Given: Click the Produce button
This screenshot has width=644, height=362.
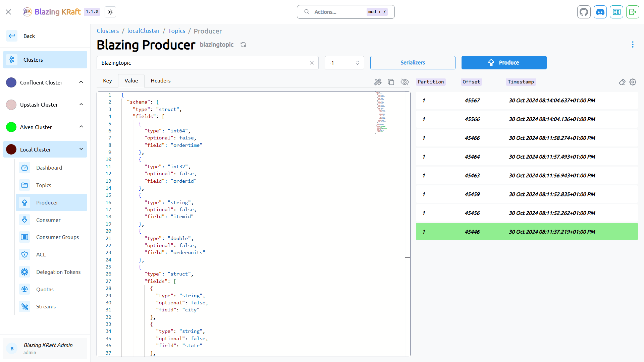Looking at the screenshot, I should click(x=504, y=63).
